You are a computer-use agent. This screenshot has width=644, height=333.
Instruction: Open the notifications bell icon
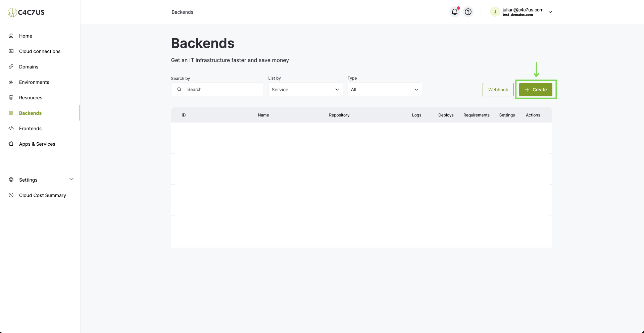point(454,12)
